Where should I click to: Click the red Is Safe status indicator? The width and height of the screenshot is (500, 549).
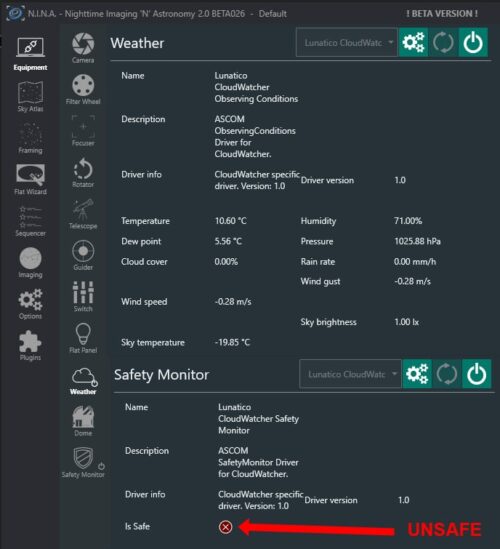point(225,527)
